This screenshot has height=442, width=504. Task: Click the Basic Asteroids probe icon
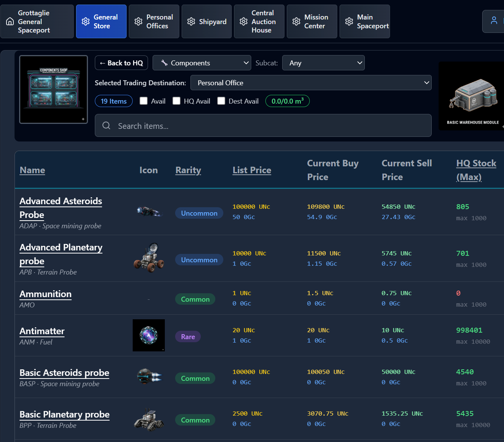coord(149,377)
